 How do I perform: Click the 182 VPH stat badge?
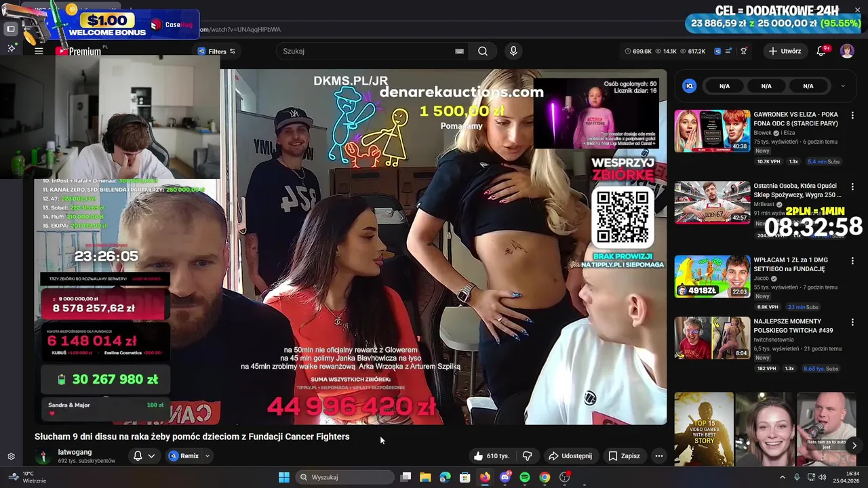click(767, 369)
